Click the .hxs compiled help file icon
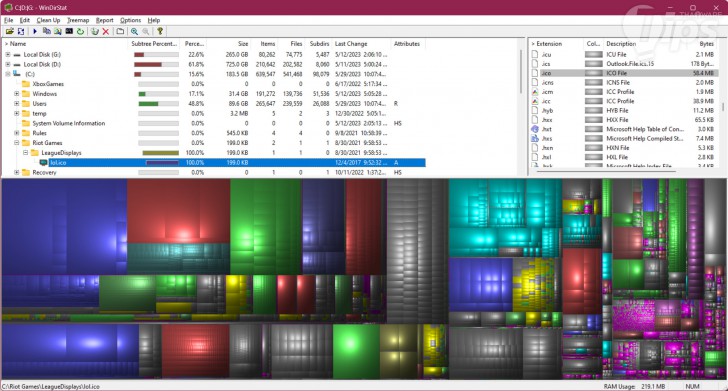Screen dimensions: 728x391 click(535, 138)
